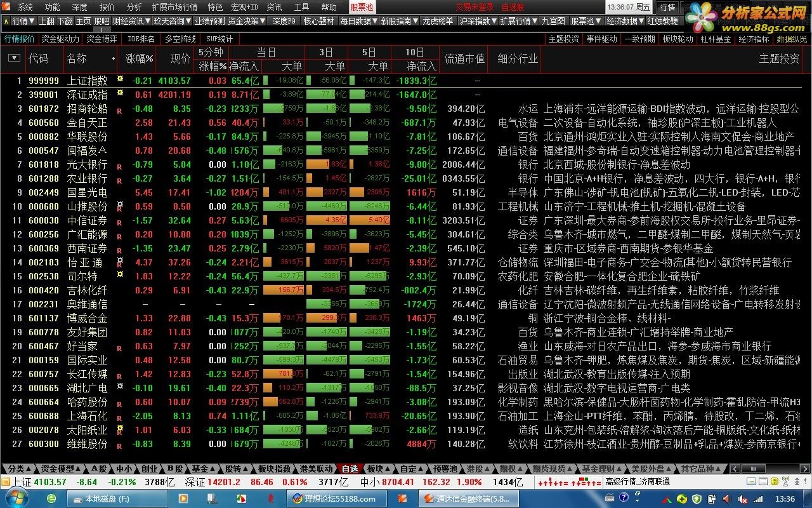The image size is (812, 508).
Task: Switch to the 资金驱动力 tab
Action: coord(61,39)
